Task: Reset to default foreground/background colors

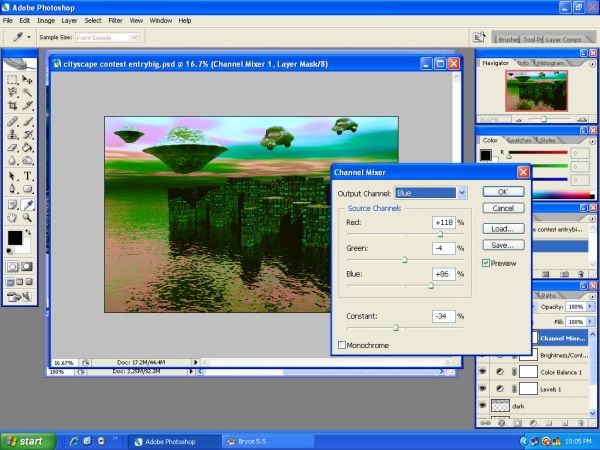Action: [x=9, y=251]
